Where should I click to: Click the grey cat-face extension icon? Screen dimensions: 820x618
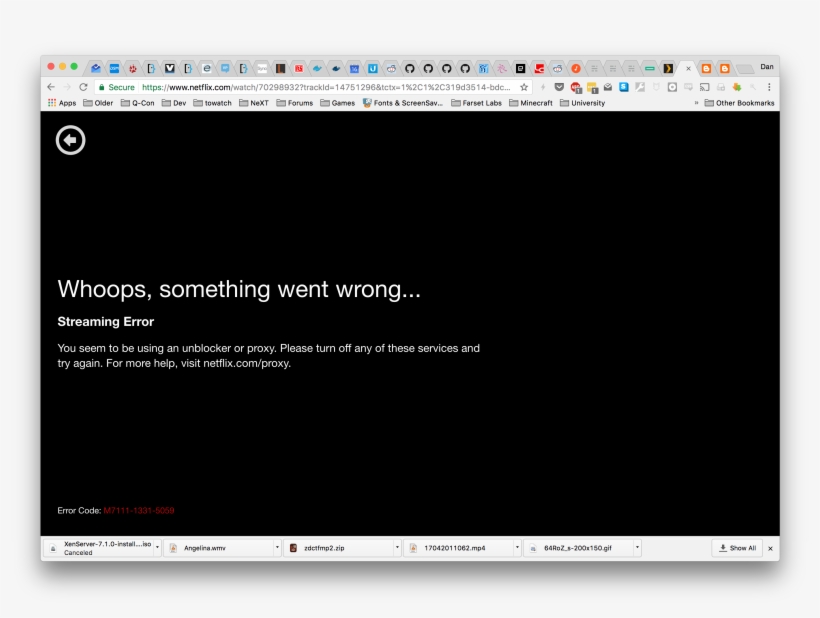[x=656, y=87]
